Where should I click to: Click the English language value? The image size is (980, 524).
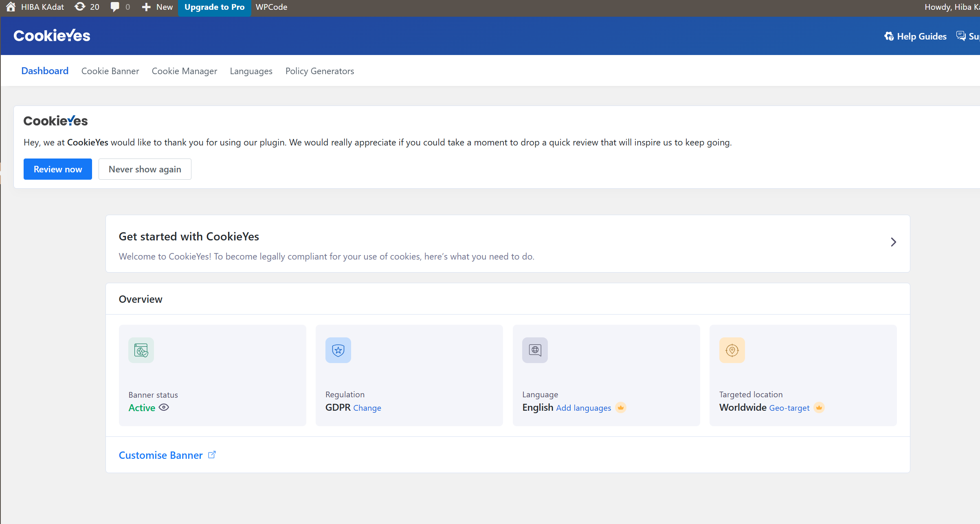538,407
